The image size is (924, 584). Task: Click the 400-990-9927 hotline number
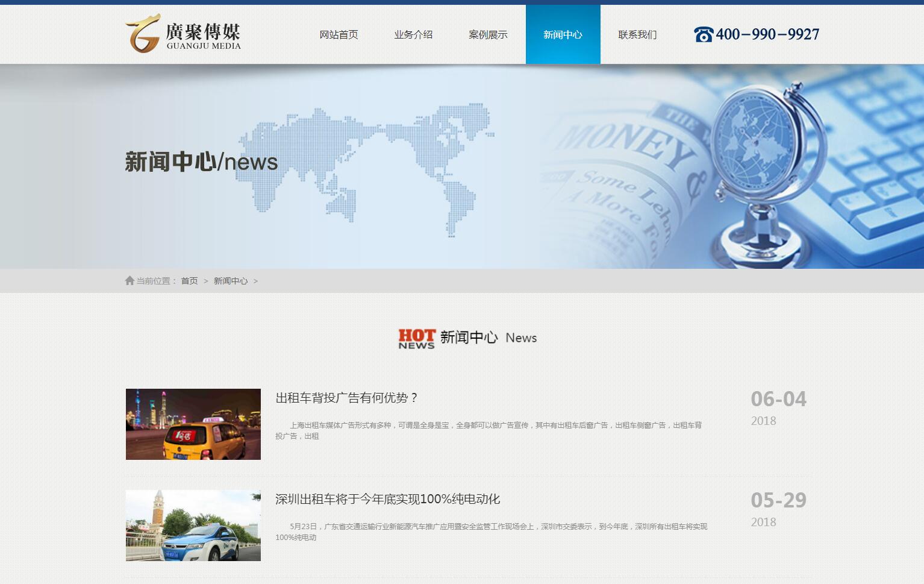tap(767, 34)
